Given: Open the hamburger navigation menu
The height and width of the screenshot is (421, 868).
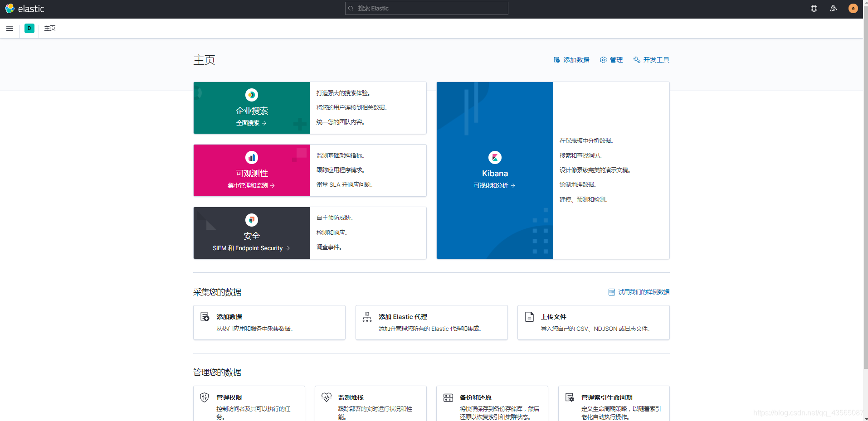Looking at the screenshot, I should 10,28.
